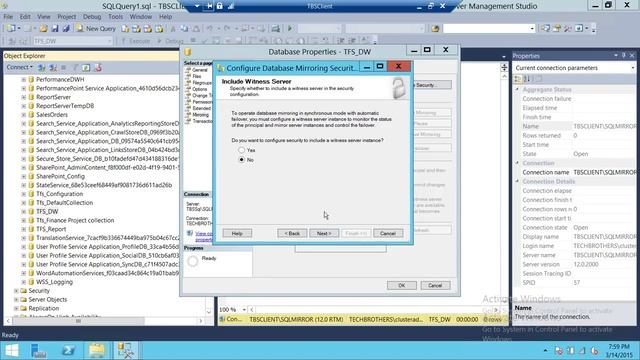Collapse the Aggregate Status section in Properties

pos(517,89)
